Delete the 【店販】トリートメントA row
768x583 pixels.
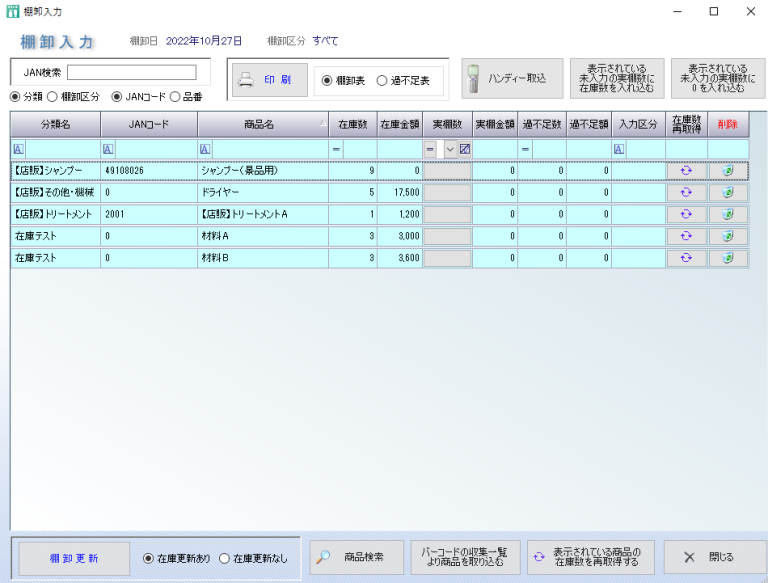[x=728, y=214]
